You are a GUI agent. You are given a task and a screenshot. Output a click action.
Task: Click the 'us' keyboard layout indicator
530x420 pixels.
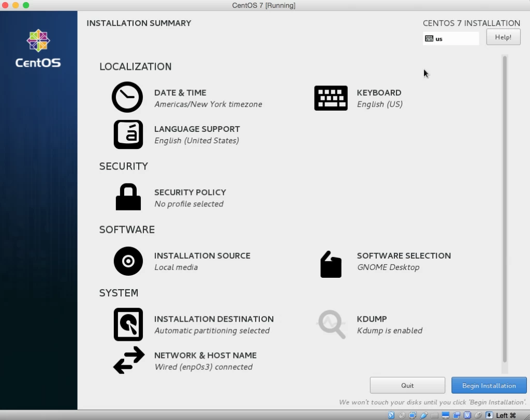(451, 38)
